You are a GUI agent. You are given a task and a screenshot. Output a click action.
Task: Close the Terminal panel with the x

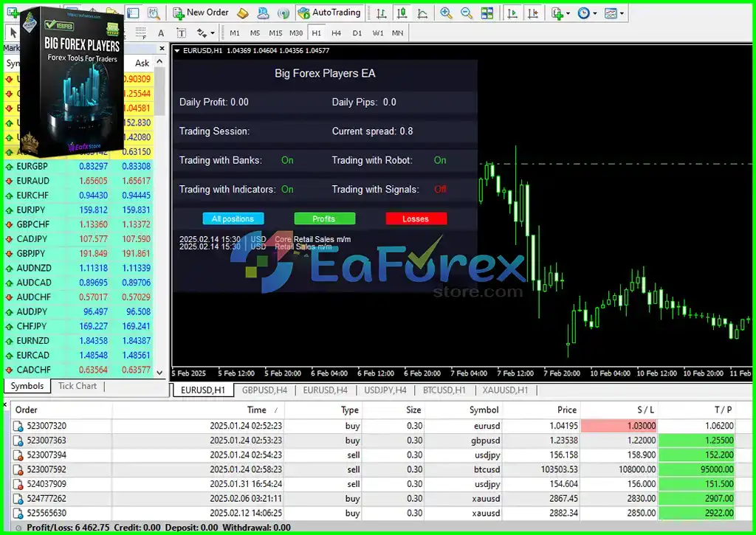(5, 405)
